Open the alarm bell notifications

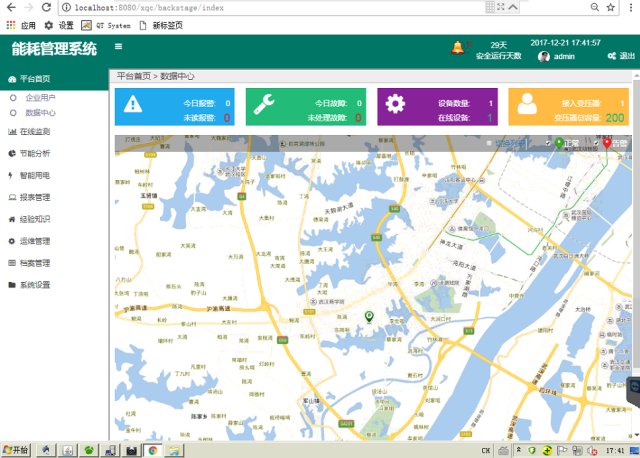coord(458,47)
